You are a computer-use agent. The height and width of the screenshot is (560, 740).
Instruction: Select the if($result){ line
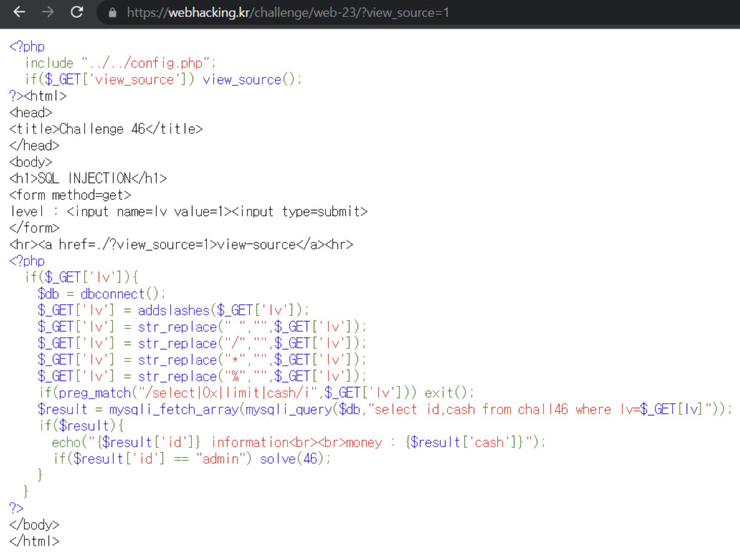click(82, 425)
